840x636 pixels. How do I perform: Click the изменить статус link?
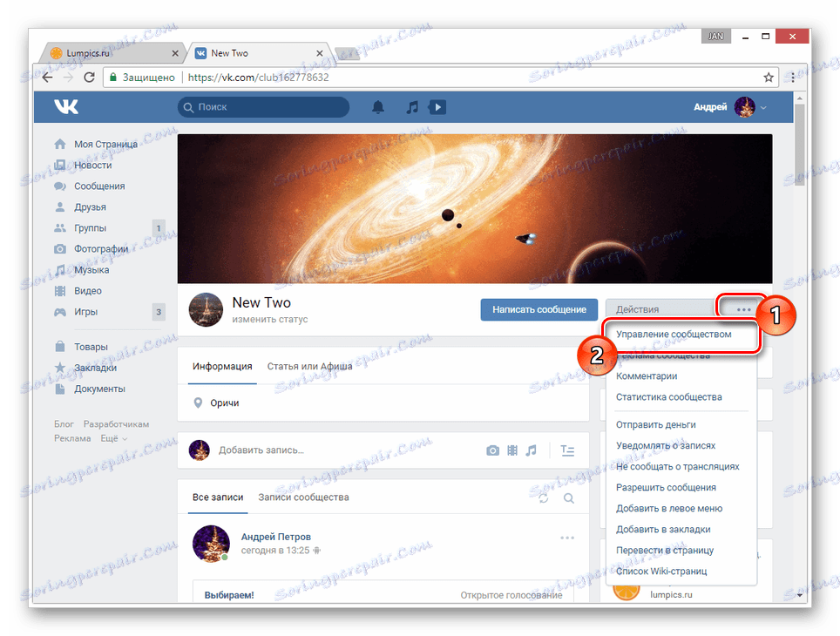click(x=270, y=320)
